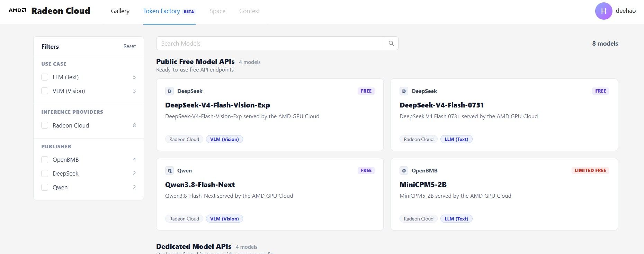This screenshot has width=644, height=254.
Task: Enable the LLM (Text) use case filter
Action: (45, 77)
